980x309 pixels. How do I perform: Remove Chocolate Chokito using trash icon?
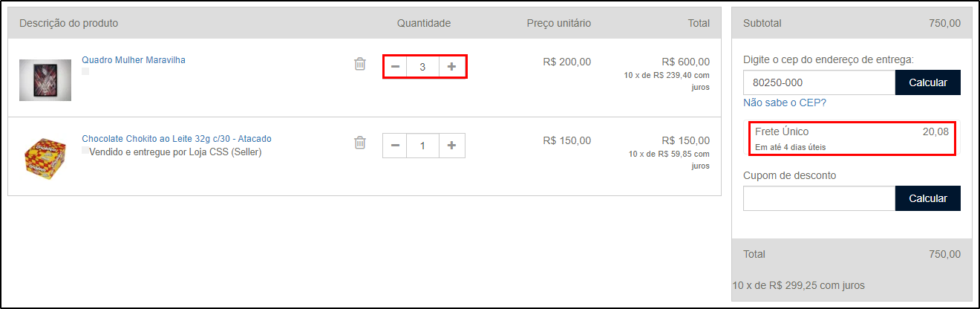click(x=360, y=143)
